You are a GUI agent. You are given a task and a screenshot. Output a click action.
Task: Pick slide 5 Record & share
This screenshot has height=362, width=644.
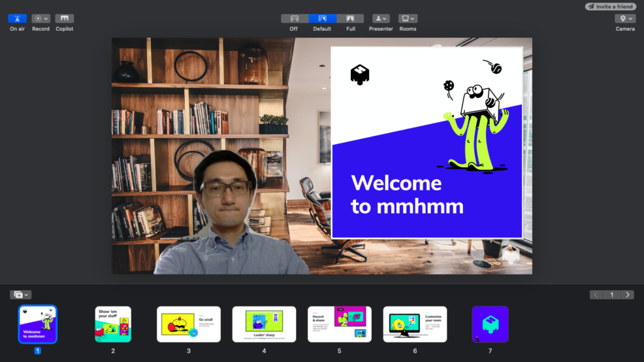[340, 324]
